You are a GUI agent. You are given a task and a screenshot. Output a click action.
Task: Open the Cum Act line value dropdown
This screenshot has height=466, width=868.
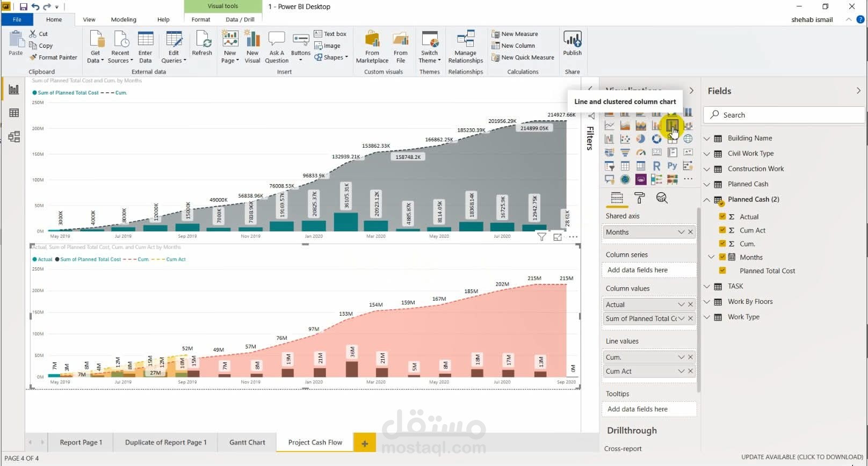coord(681,371)
